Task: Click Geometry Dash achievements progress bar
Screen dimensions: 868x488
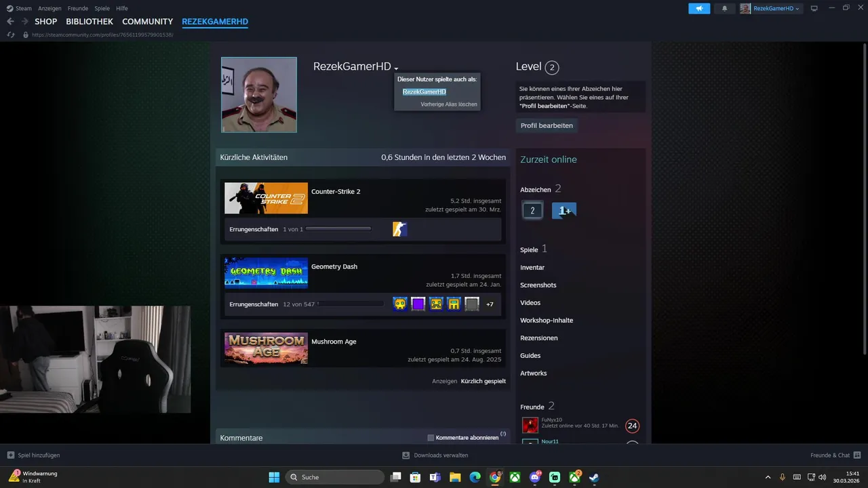Action: (x=351, y=304)
